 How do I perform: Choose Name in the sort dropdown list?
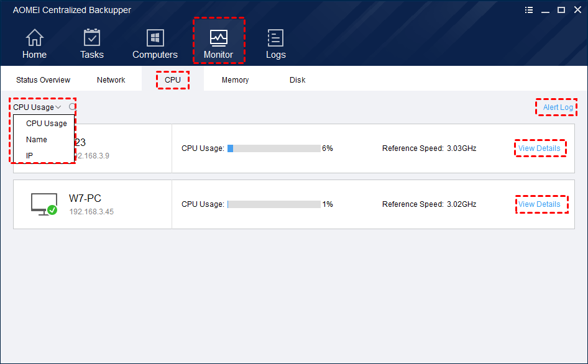click(37, 140)
